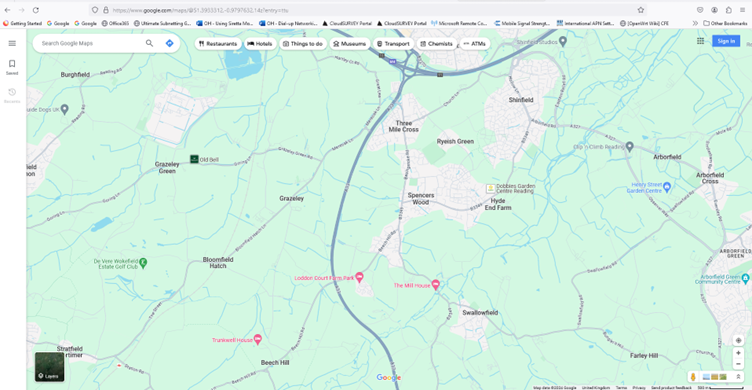752x390 pixels.
Task: Toggle the Layers satellite view thumbnail
Action: tap(49, 366)
